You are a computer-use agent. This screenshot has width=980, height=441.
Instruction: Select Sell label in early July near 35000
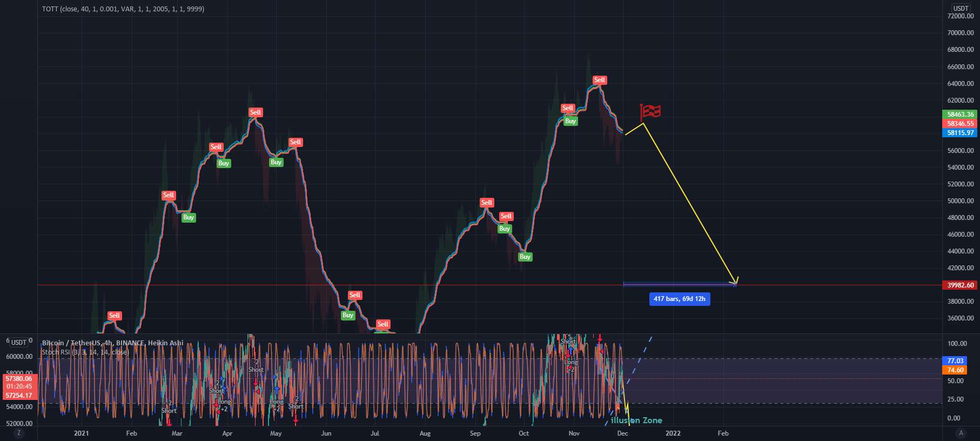[x=383, y=324]
